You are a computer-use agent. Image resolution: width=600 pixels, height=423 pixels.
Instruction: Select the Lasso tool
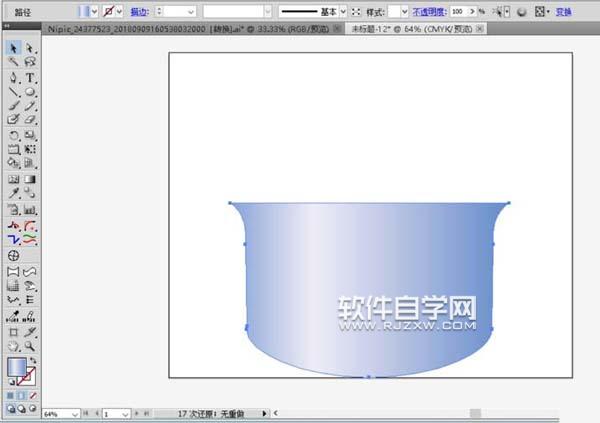tap(30, 62)
